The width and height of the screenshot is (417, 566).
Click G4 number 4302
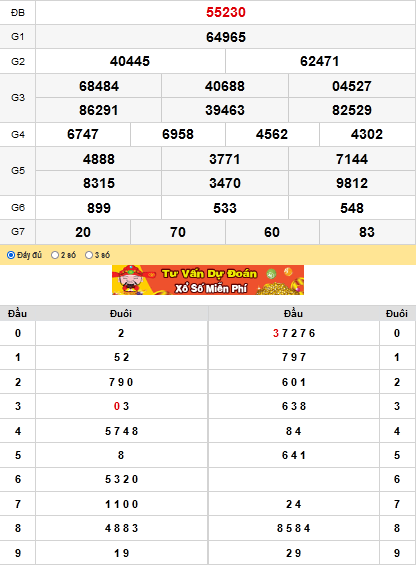tap(367, 135)
